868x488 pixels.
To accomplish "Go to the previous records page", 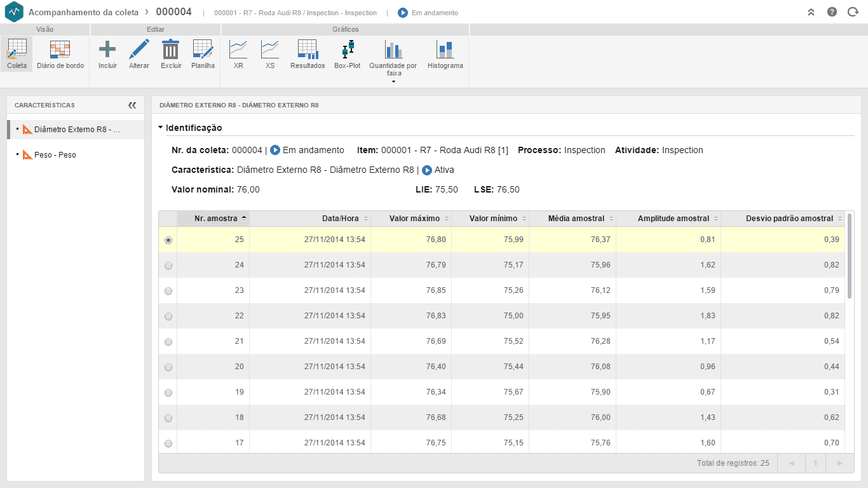I will click(791, 463).
